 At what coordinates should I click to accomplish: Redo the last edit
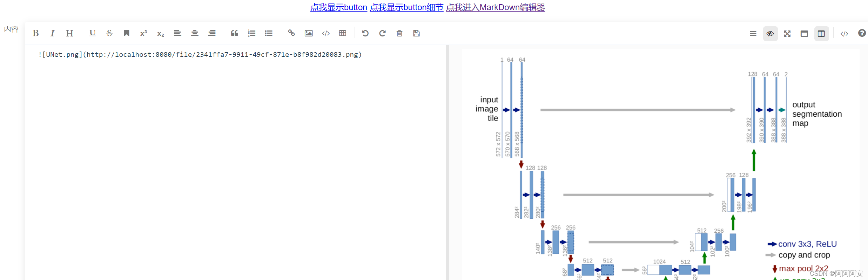(382, 33)
